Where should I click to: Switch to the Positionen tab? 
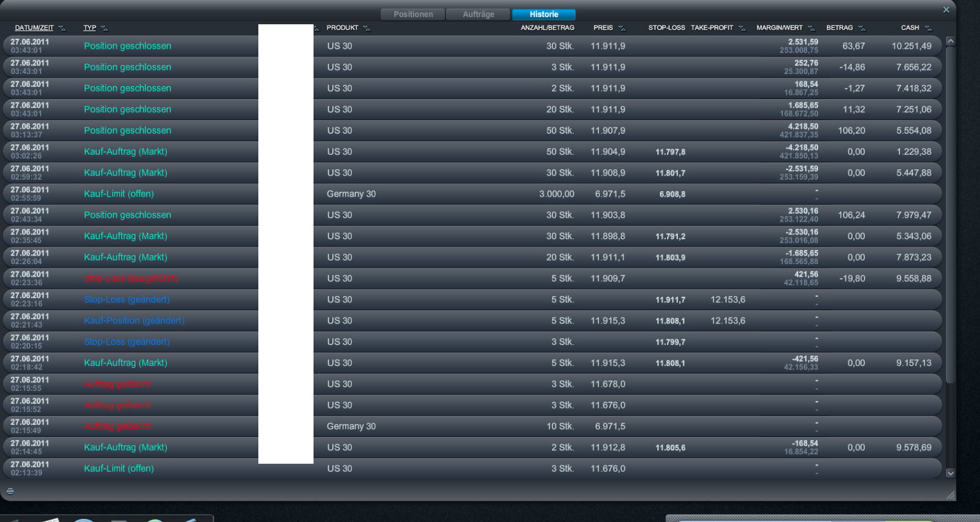[413, 14]
